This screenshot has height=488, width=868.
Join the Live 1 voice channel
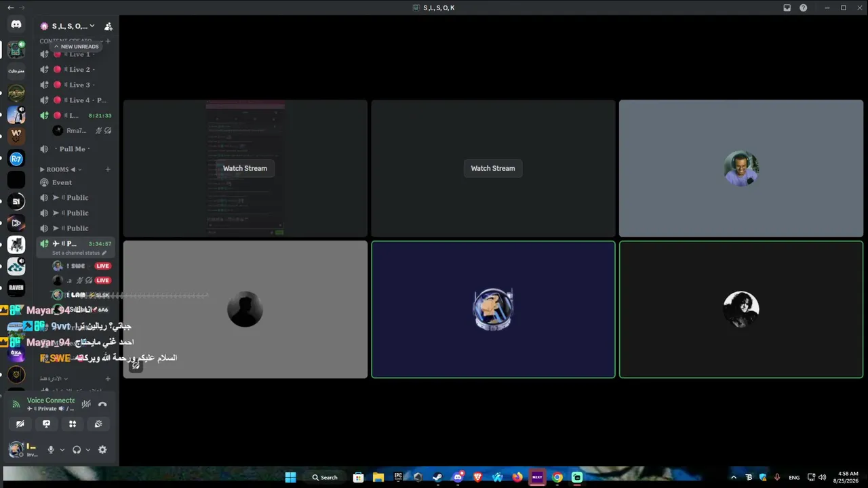[75, 54]
